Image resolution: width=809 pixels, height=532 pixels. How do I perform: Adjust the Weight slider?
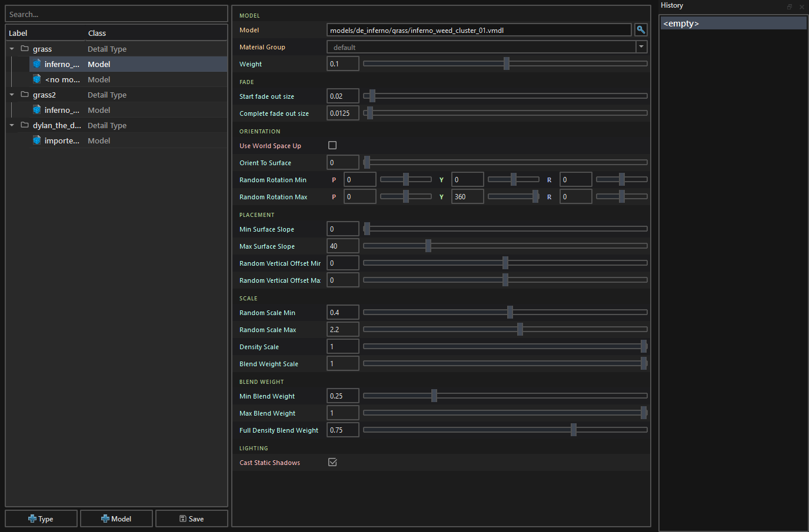[x=506, y=63]
